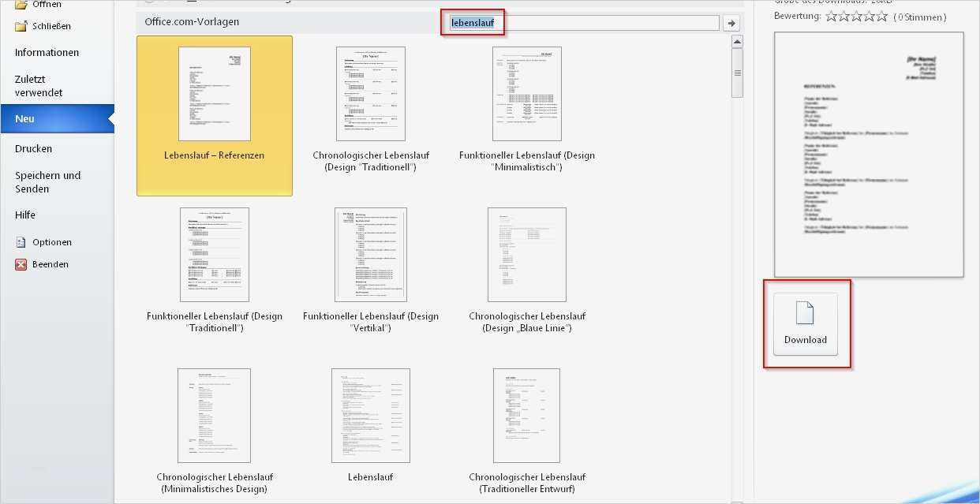Open the Hilfe section

[x=24, y=214]
